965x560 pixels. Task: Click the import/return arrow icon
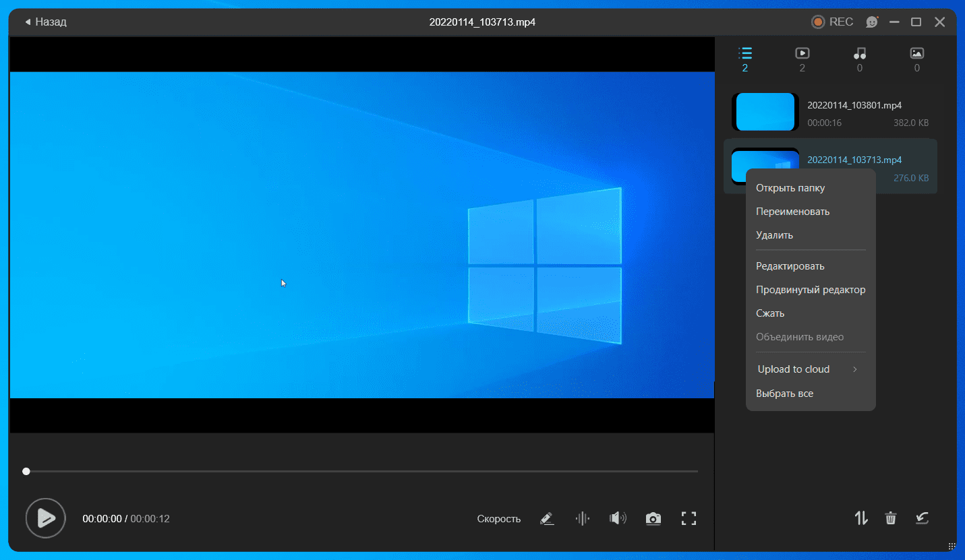922,518
